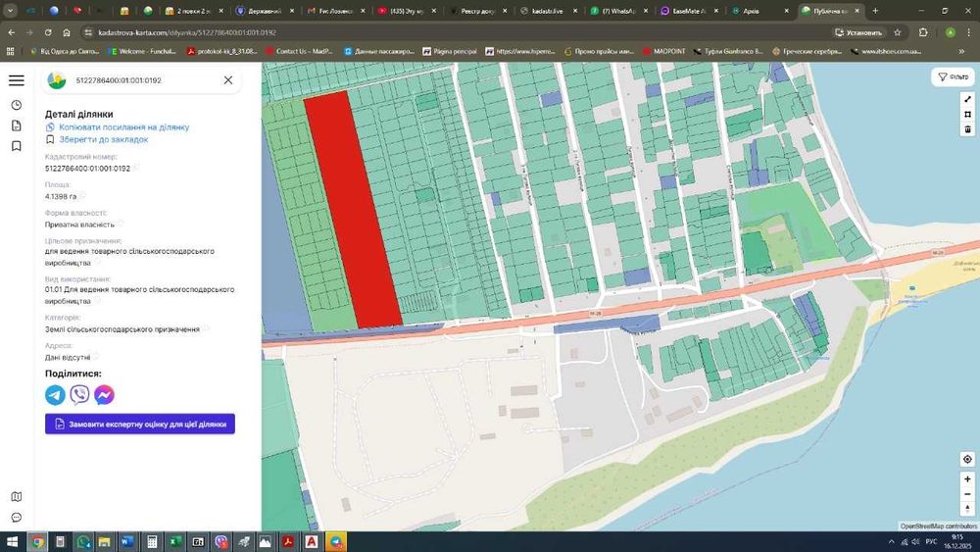
Task: Open the Фільтр filter panel
Action: click(x=953, y=76)
